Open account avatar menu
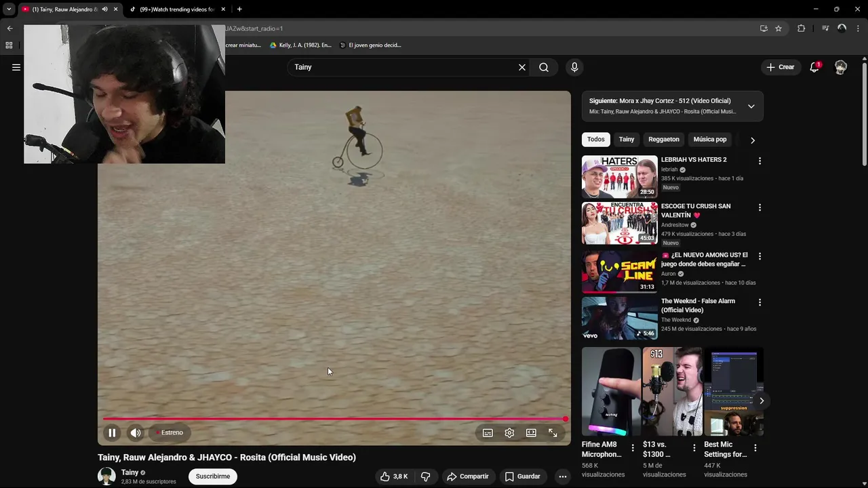 (x=841, y=67)
